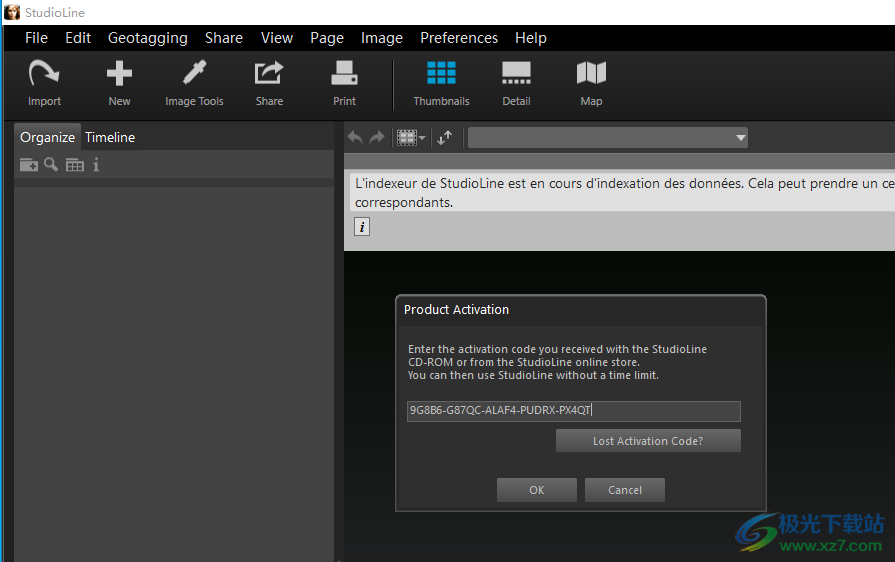Click the search magnifier icon
Image resolution: width=895 pixels, height=562 pixels.
coord(51,164)
